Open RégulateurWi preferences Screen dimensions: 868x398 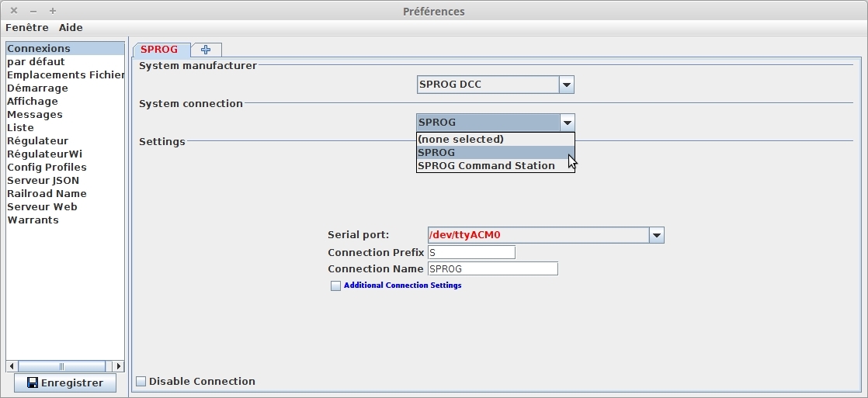click(x=64, y=154)
